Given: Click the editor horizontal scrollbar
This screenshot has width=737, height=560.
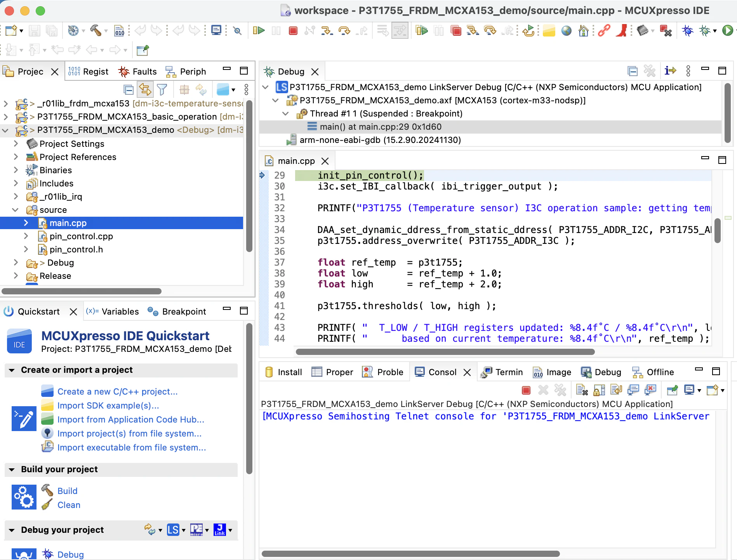Looking at the screenshot, I should [445, 351].
